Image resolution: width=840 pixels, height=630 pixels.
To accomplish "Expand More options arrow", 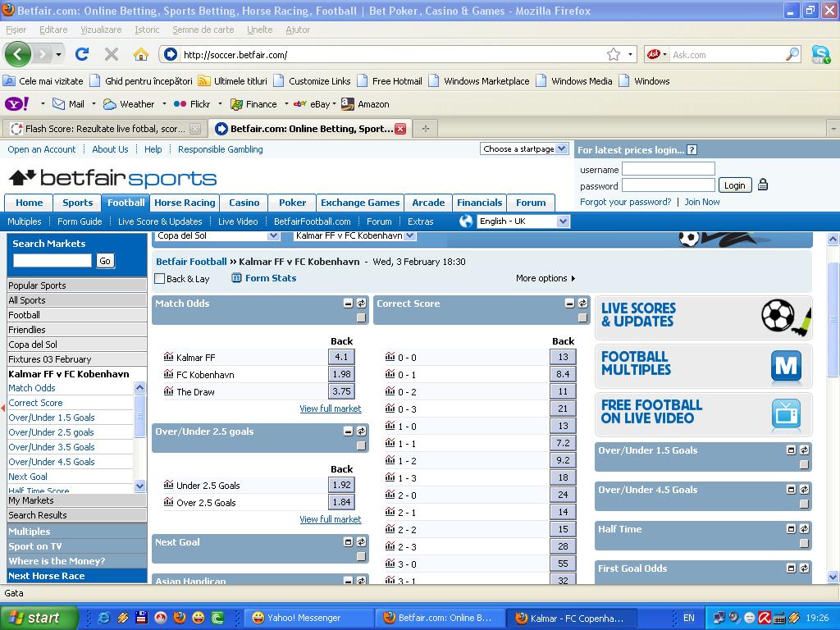I will (573, 278).
